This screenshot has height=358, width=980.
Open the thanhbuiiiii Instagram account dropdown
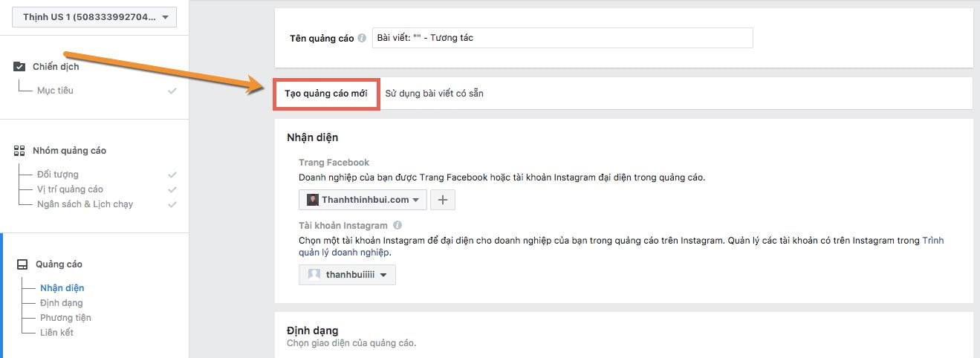pos(347,275)
